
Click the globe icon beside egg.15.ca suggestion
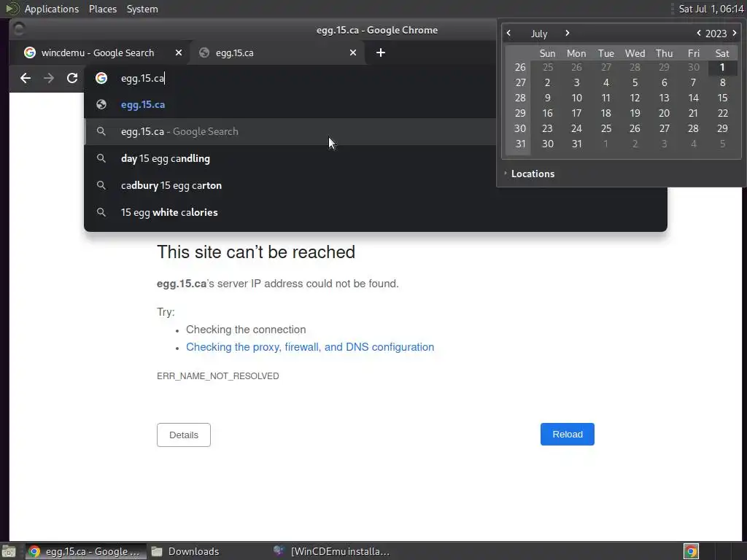coord(101,104)
